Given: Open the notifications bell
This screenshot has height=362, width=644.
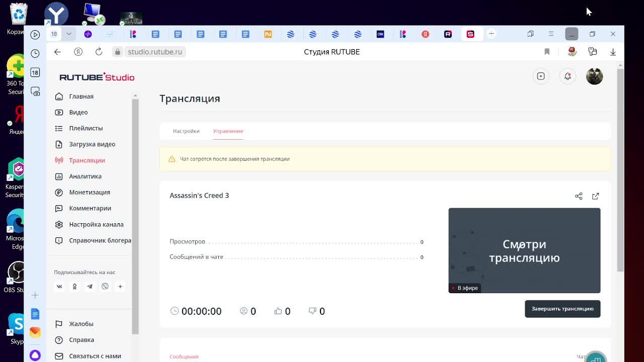Looking at the screenshot, I should tap(568, 76).
